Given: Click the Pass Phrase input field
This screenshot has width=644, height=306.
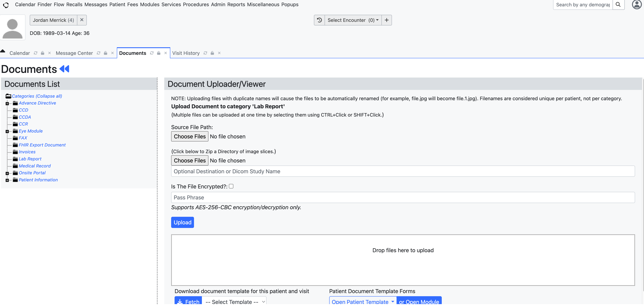Looking at the screenshot, I should click(x=402, y=197).
